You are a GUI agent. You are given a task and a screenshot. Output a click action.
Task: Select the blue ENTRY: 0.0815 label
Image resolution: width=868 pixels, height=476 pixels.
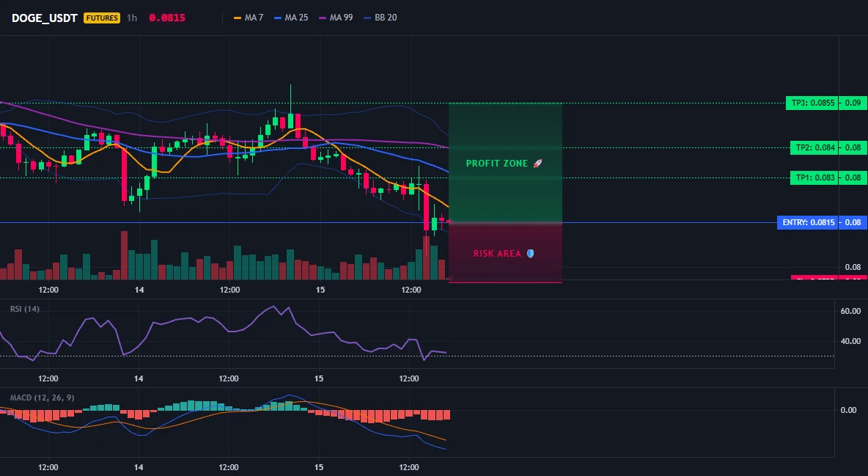point(808,222)
